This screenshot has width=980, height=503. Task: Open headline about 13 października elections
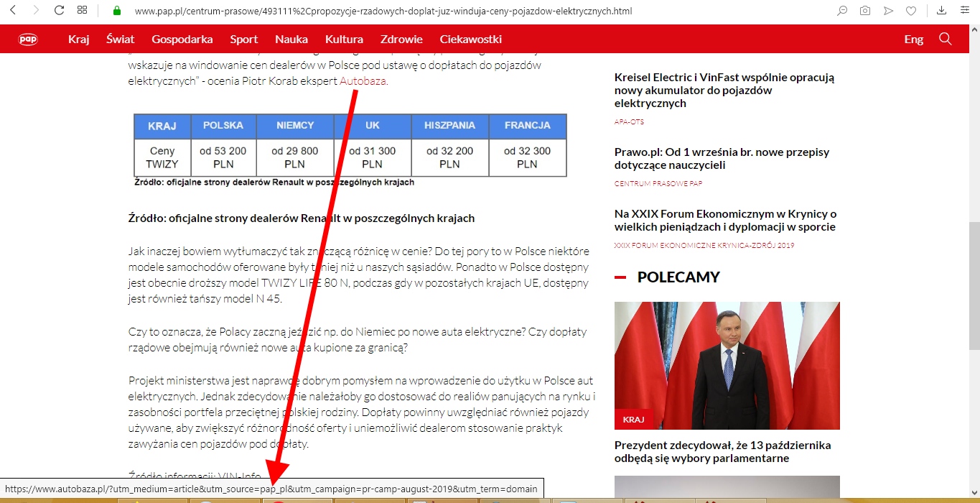point(723,451)
